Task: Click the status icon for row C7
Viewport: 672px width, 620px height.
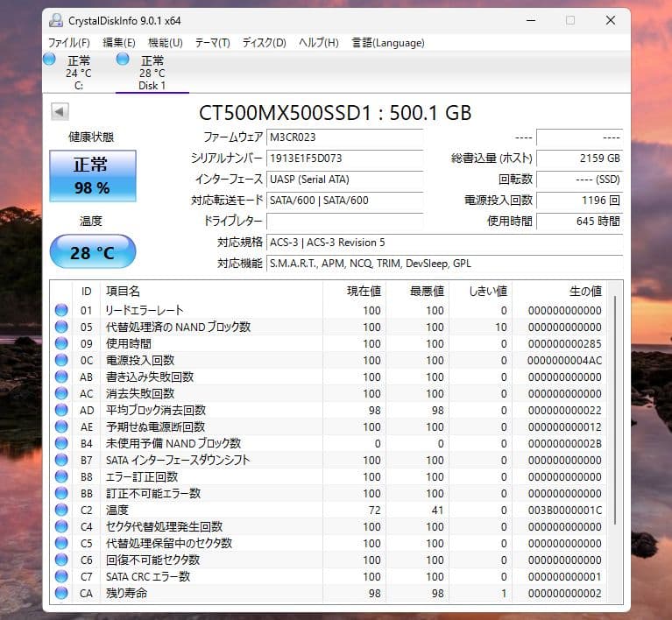Action: point(61,576)
